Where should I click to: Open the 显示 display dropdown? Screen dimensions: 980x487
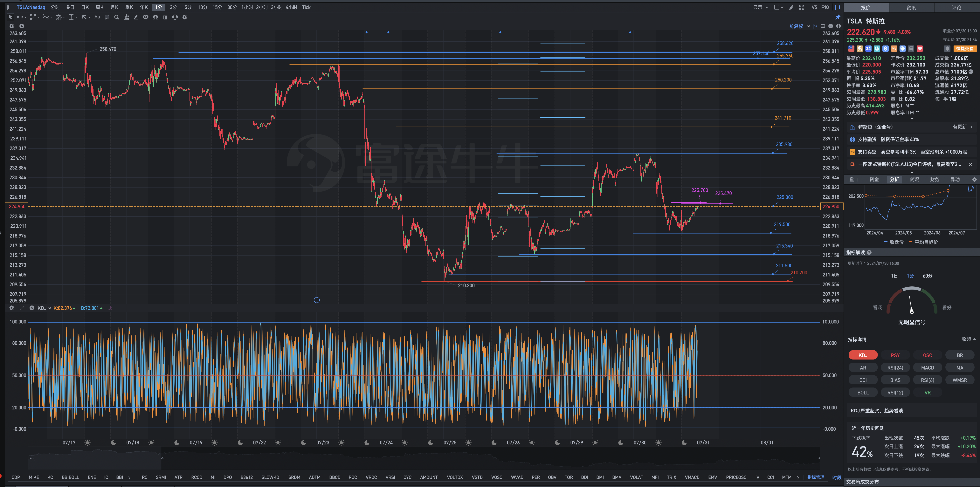[x=761, y=7]
